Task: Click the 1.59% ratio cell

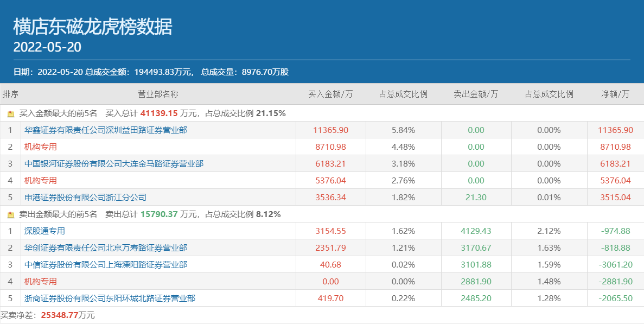Action: tap(549, 265)
